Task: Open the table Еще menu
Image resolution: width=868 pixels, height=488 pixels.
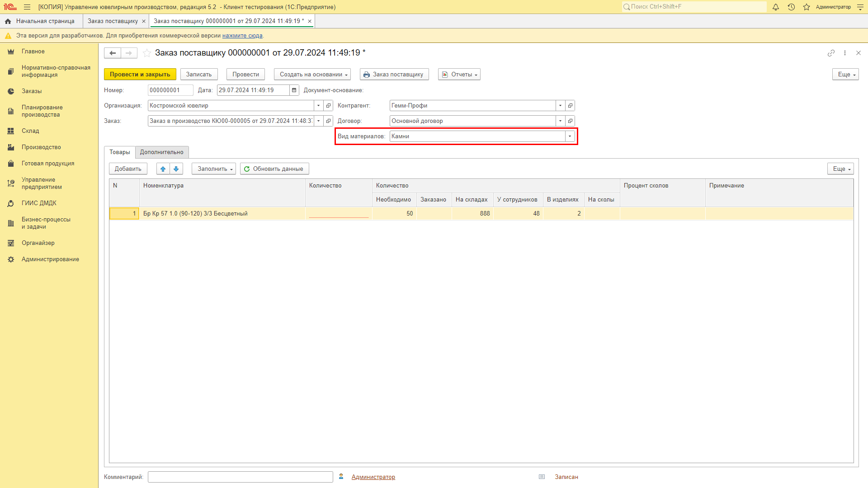Action: click(840, 169)
